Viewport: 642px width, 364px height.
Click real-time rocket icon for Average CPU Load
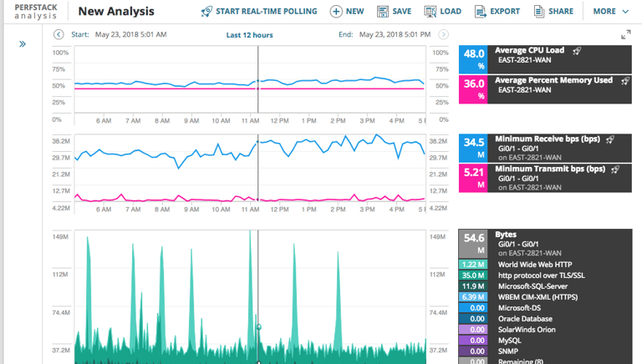point(577,51)
